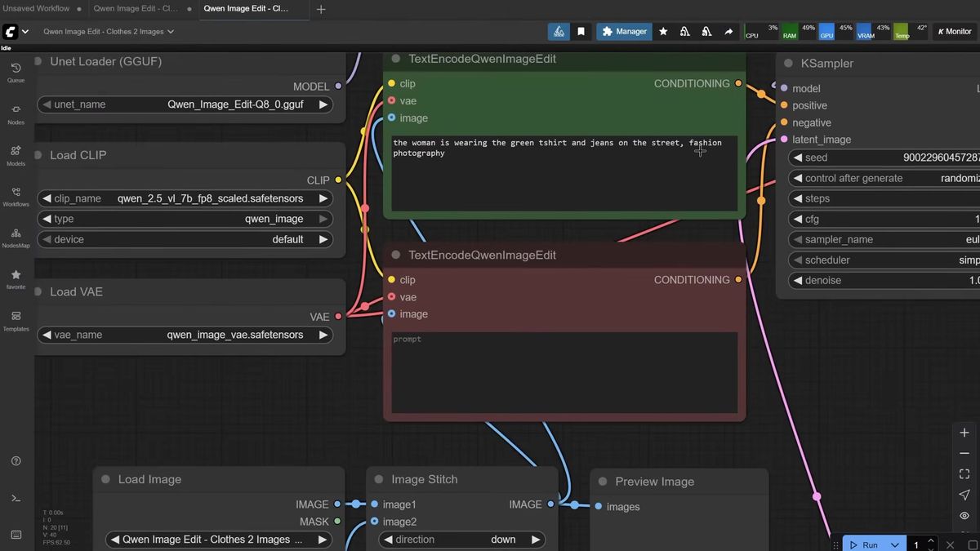This screenshot has width=980, height=551.
Task: Cancel current run with X button
Action: [950, 544]
